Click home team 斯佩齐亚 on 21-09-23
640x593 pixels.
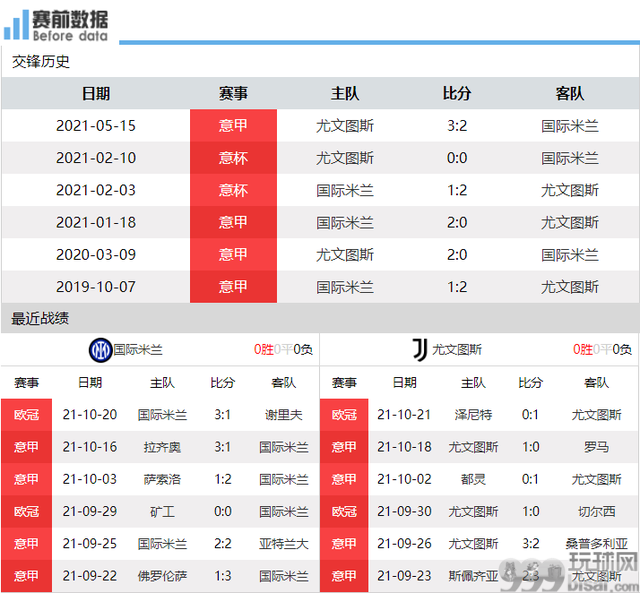click(x=473, y=576)
